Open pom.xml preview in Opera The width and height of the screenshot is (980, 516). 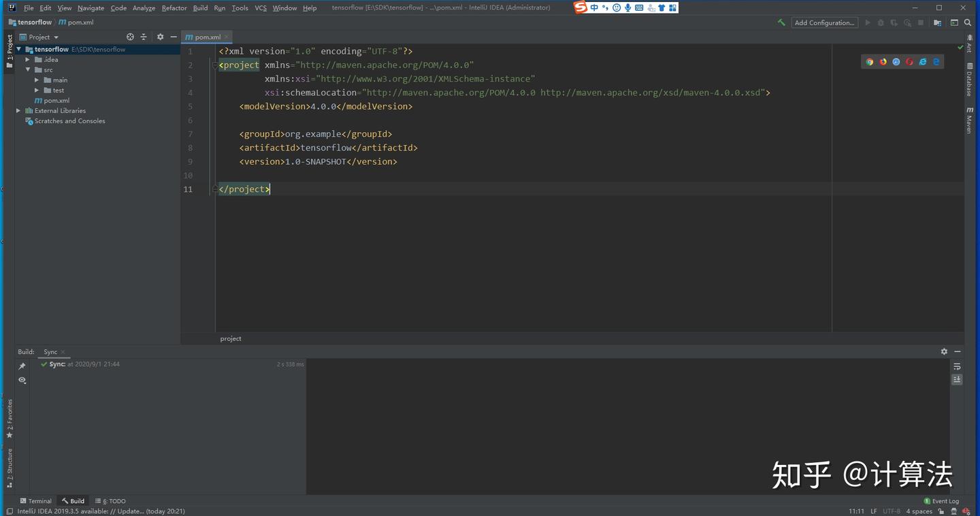tap(909, 62)
